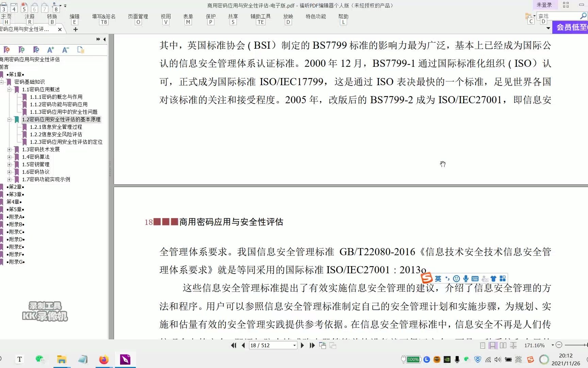Open the quick access toolbar customize dropdown
Viewport: 588px width, 368px height.
pyautogui.click(x=65, y=6)
